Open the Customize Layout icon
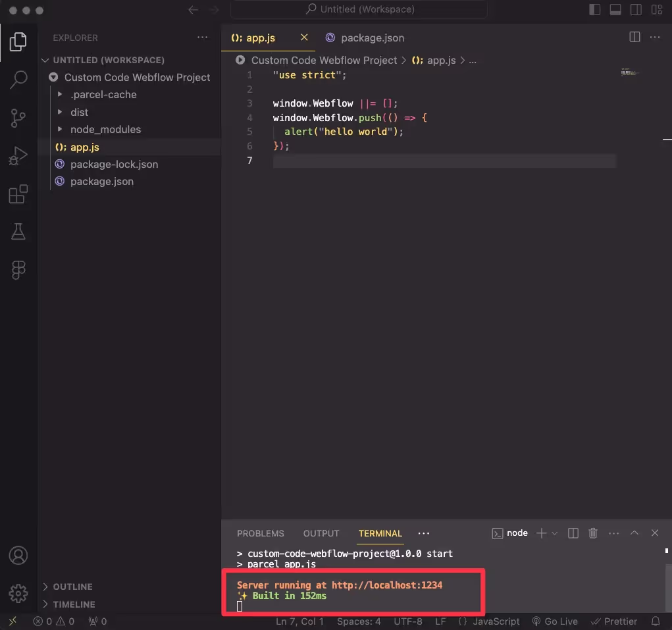The height and width of the screenshot is (630, 672). point(657,9)
